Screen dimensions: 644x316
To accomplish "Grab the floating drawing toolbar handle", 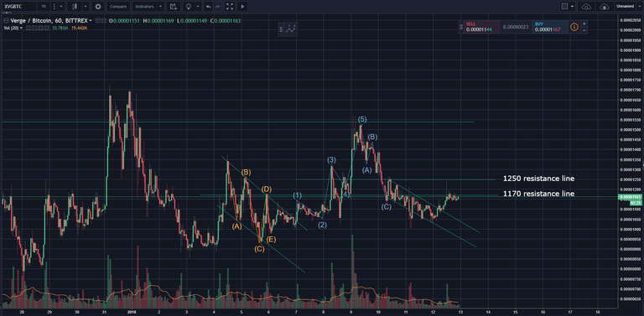I will tap(282, 28).
